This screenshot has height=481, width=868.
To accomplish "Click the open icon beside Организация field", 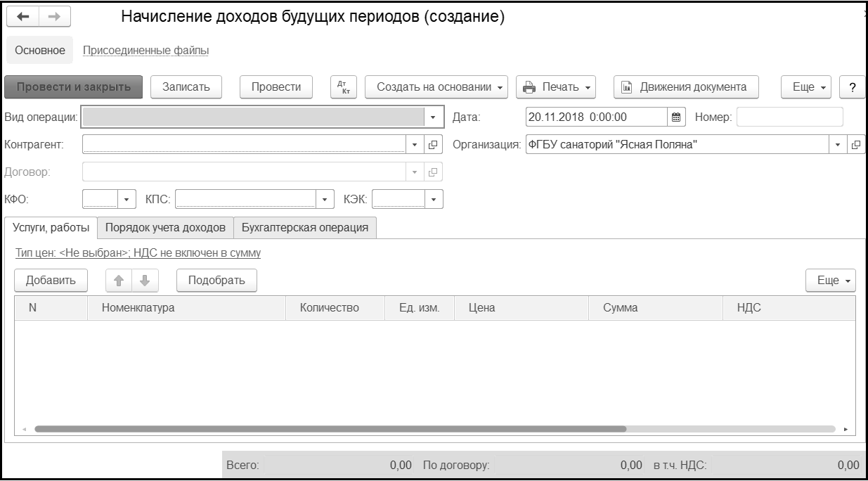I will pyautogui.click(x=855, y=145).
